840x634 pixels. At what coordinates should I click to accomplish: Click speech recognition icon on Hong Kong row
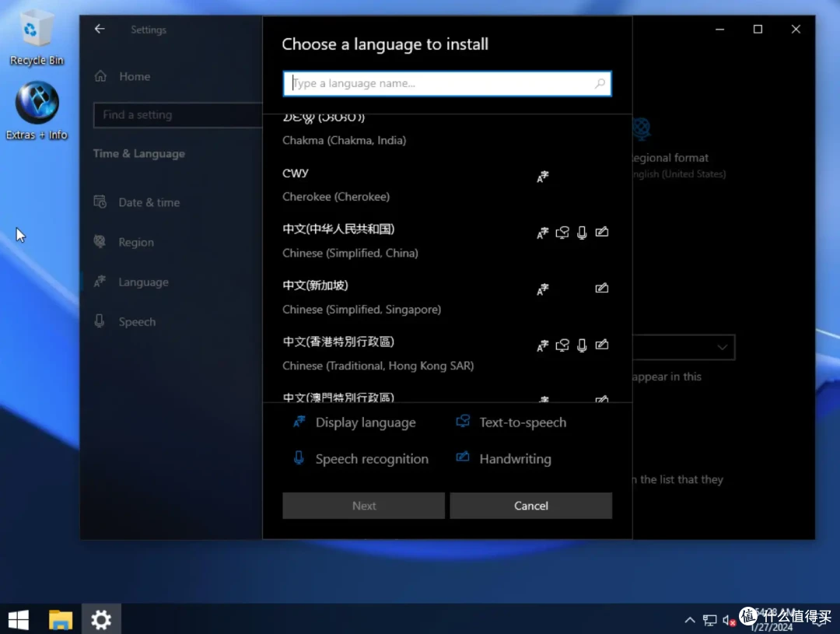point(582,345)
